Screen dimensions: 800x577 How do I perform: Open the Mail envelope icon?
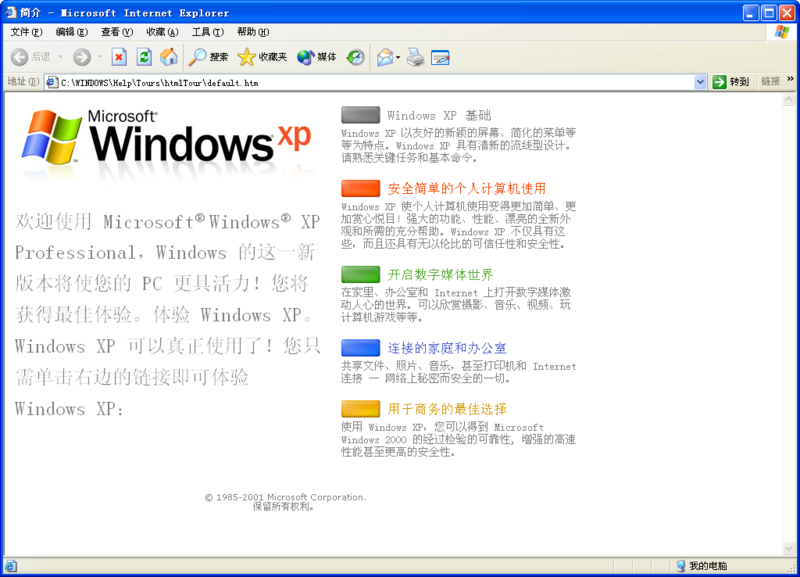point(381,57)
